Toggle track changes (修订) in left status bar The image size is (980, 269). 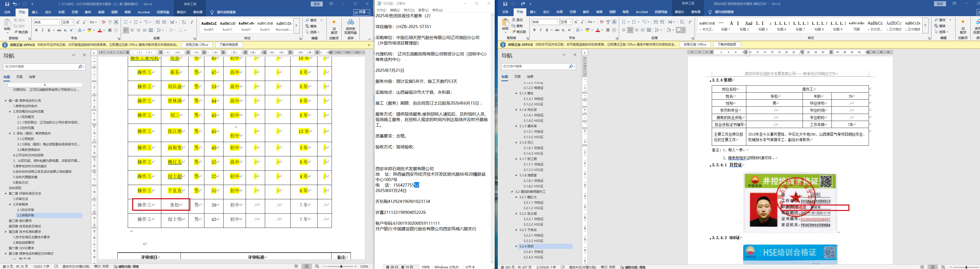101,267
